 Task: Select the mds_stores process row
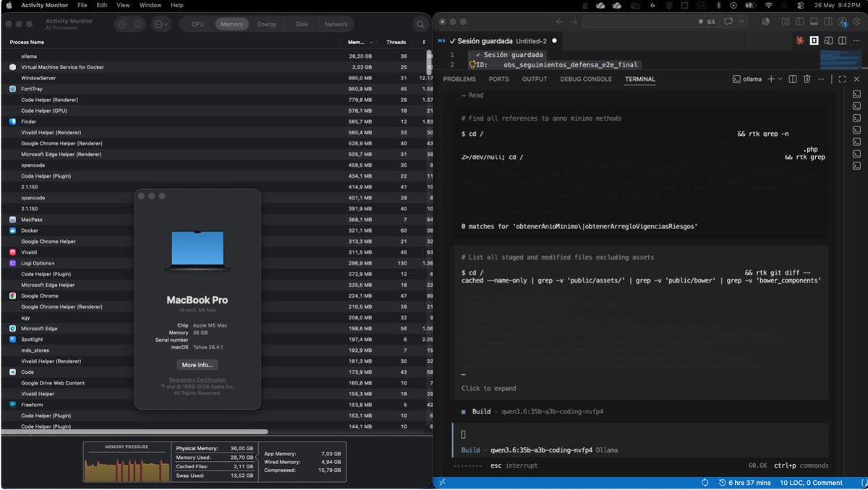217,350
